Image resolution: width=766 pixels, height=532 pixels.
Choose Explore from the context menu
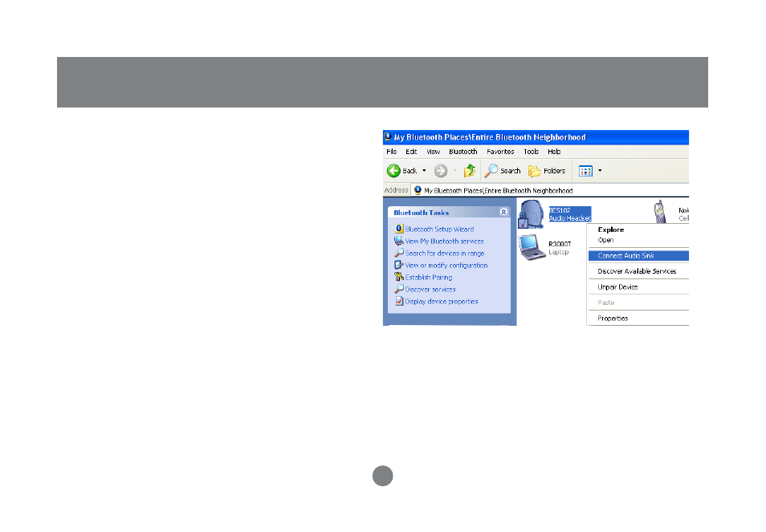tap(611, 229)
